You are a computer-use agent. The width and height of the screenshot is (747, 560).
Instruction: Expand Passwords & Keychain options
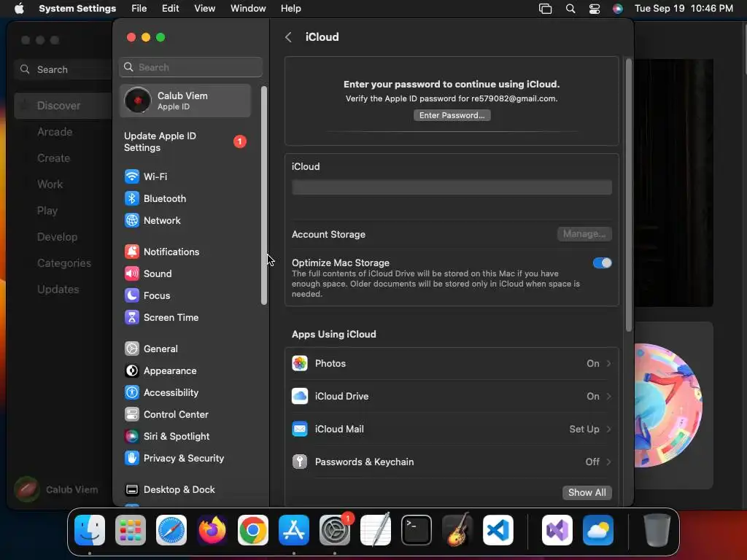click(x=452, y=462)
